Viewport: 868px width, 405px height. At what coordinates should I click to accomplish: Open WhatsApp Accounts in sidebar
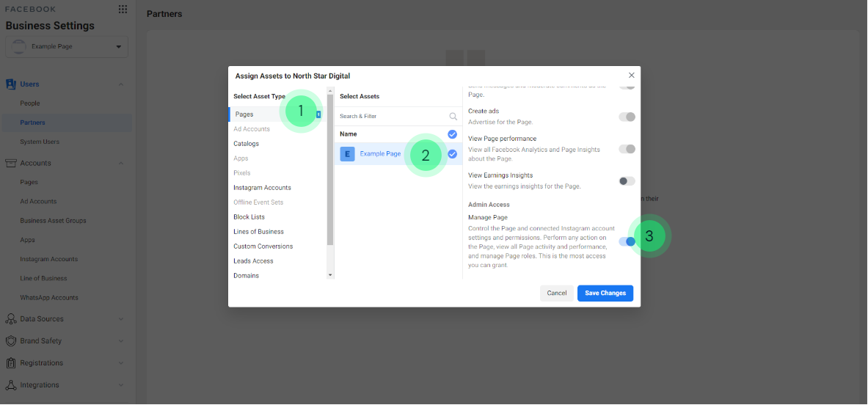point(49,298)
